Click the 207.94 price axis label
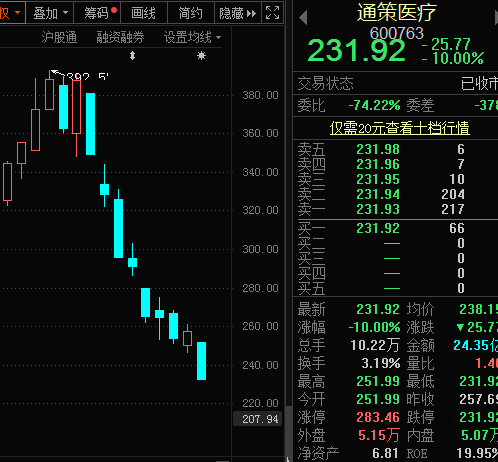 point(260,419)
